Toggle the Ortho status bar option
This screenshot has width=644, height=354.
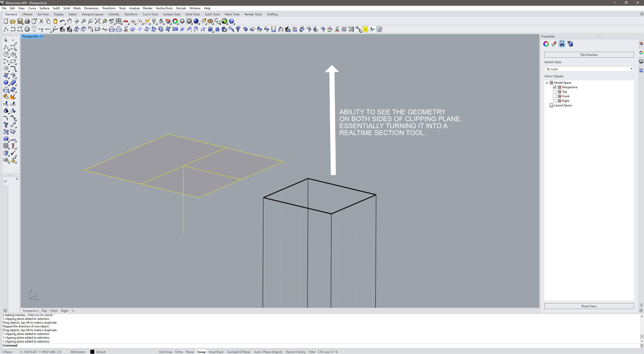(179, 352)
